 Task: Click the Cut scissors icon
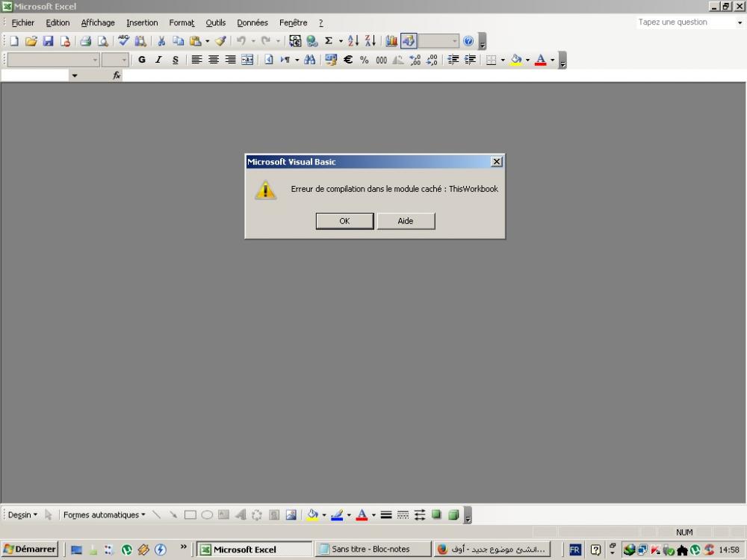(x=161, y=41)
